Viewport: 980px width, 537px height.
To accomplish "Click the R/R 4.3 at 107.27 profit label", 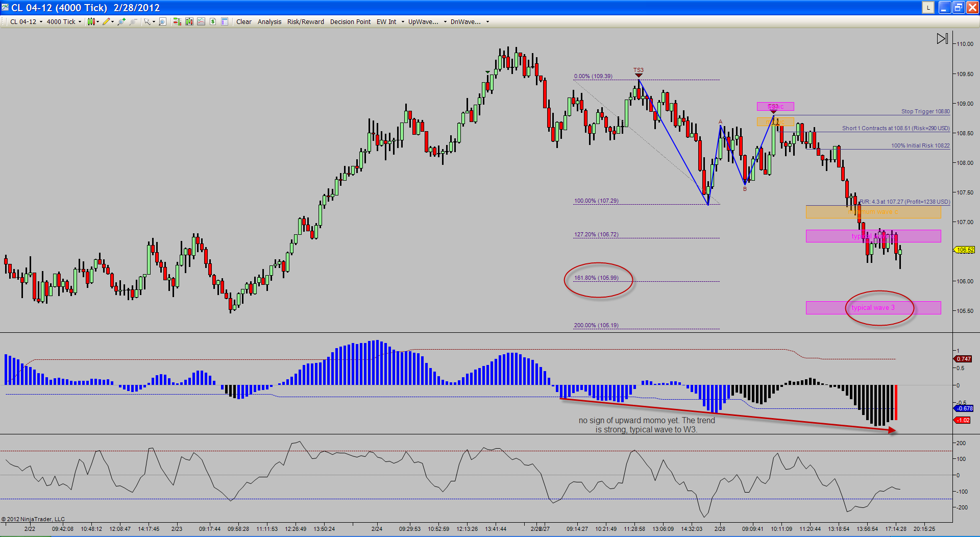I will click(x=905, y=202).
